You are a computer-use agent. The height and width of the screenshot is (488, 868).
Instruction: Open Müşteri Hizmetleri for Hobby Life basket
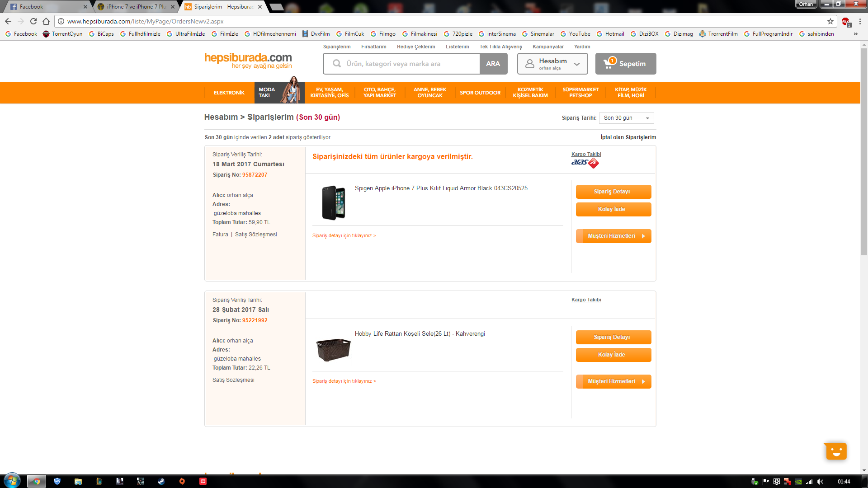(613, 381)
